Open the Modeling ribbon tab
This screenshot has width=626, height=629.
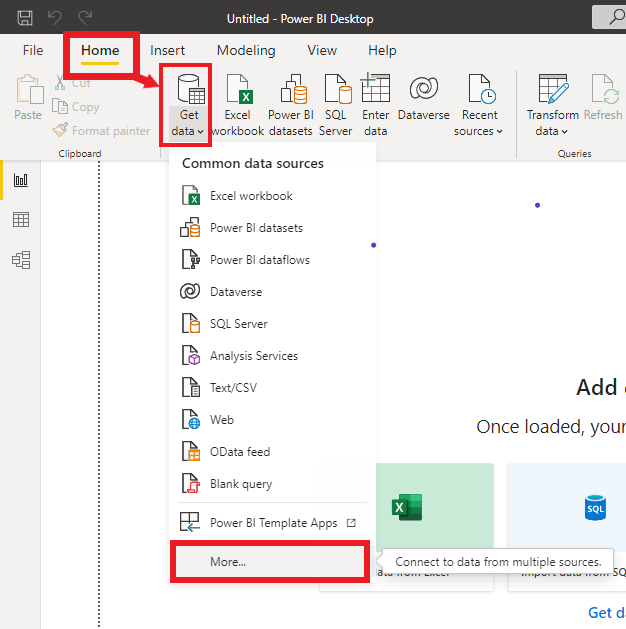click(246, 51)
